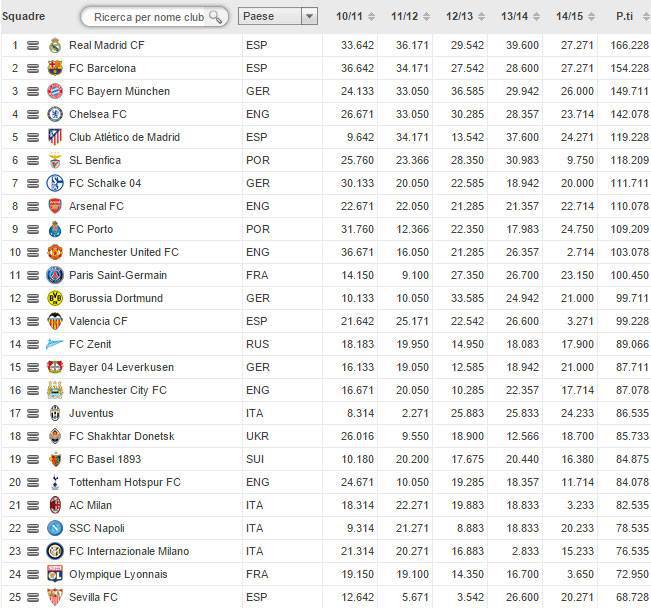
Task: Click the Borussia Dortmund crest icon
Action: (x=55, y=298)
